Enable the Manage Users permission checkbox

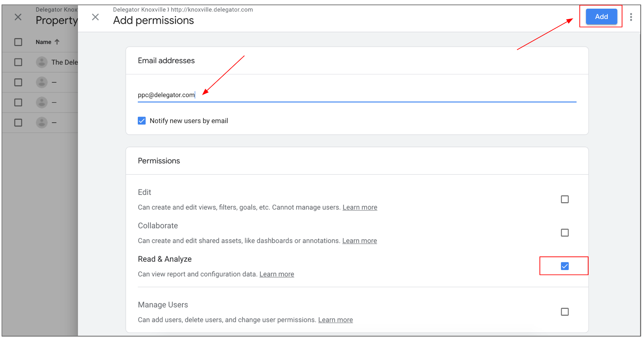[565, 312]
